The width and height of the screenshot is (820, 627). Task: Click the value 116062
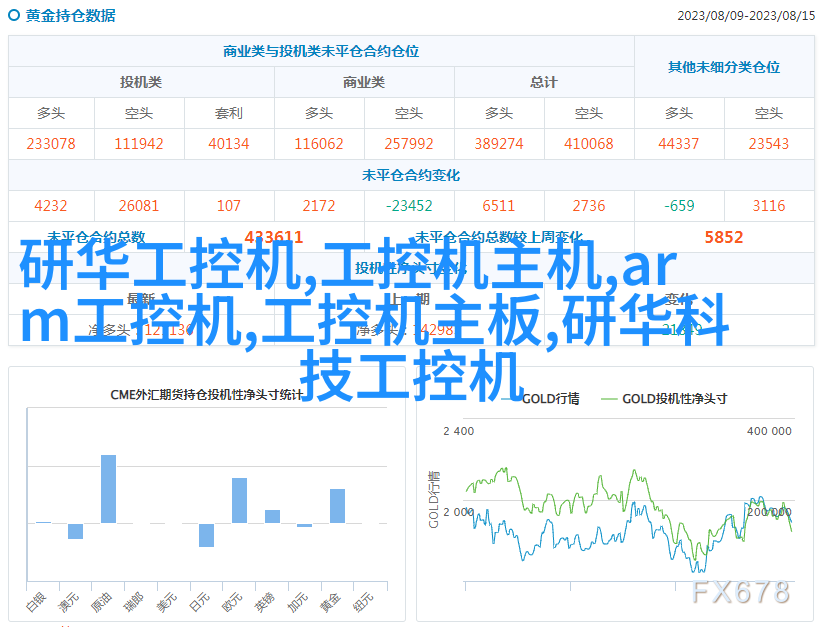318,144
